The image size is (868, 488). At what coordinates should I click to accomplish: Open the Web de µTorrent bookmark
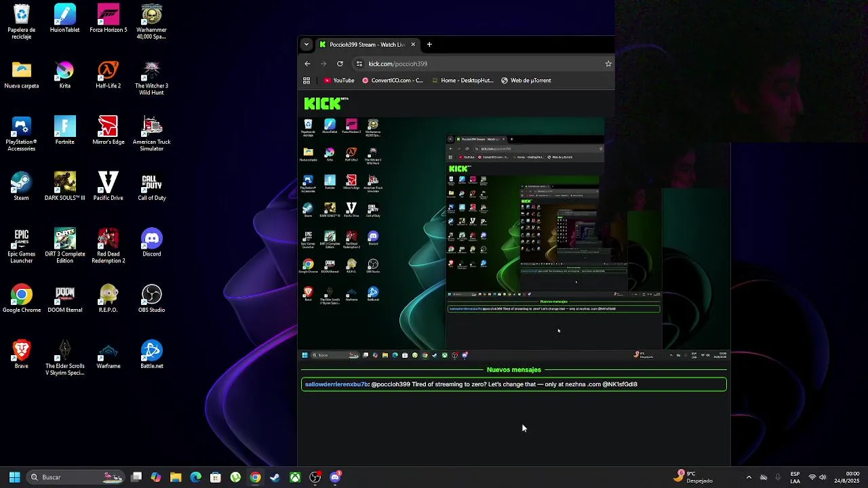(x=526, y=81)
